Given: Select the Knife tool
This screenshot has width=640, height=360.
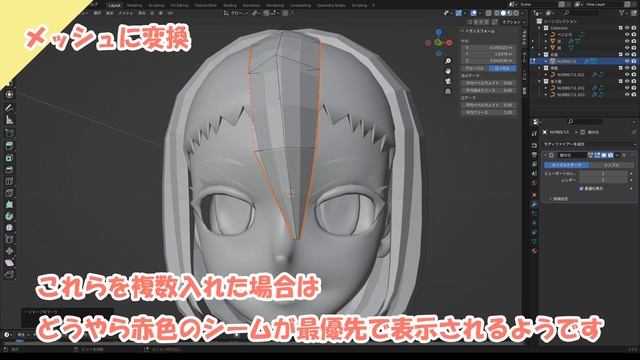Looking at the screenshot, I should pos(9,193).
